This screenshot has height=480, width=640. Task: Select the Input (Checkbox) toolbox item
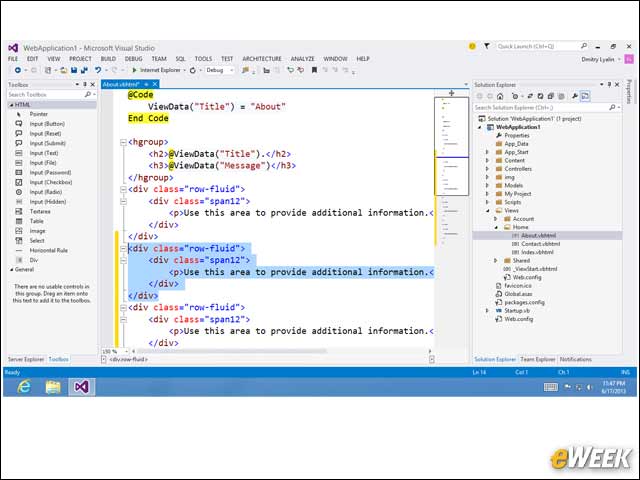[51, 182]
